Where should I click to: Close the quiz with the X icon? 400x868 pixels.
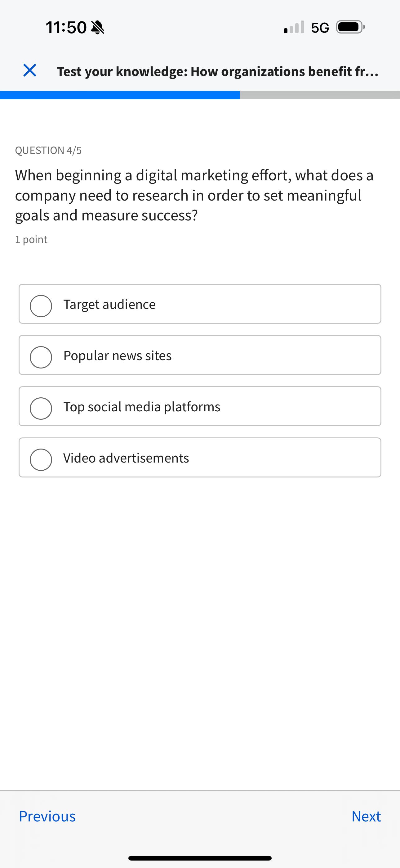29,70
